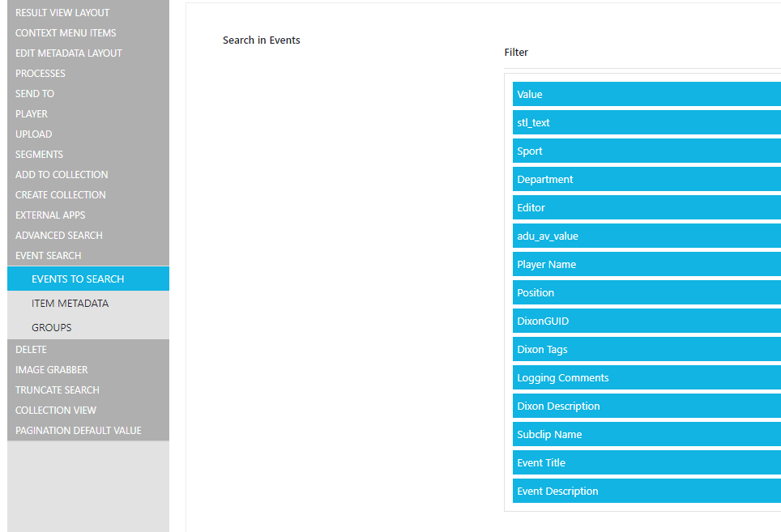Open the Result View Layout section
The width and height of the screenshot is (781, 532).
(x=62, y=13)
